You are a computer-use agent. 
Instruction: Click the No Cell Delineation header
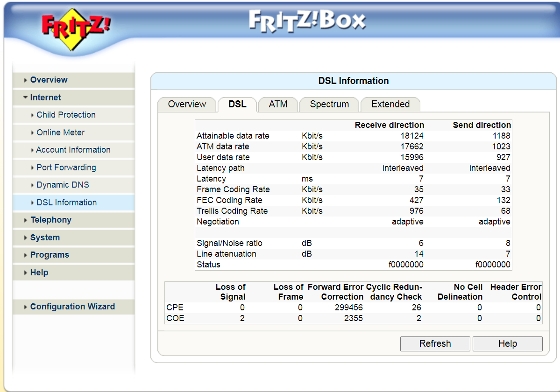pos(460,292)
